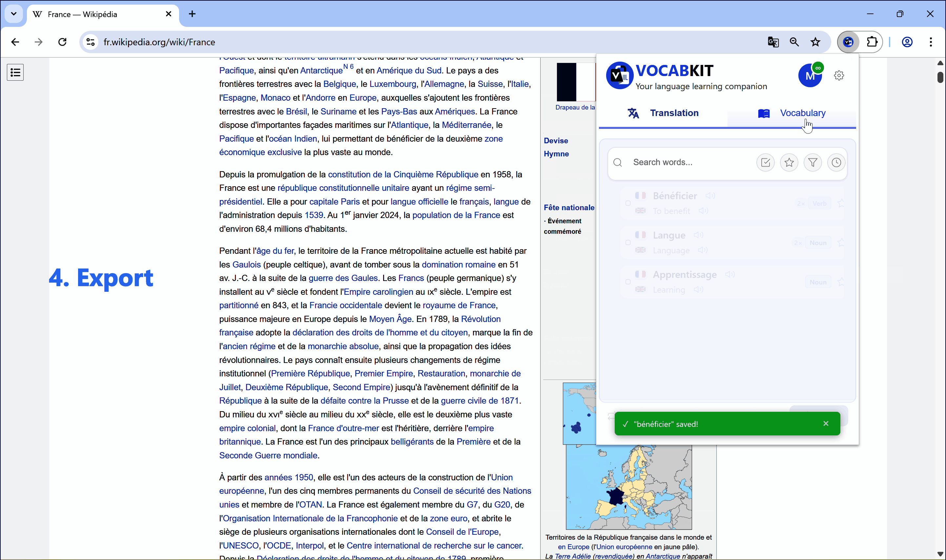Dismiss the "bénéficier" saved notification
This screenshot has width=946, height=560.
pos(826,423)
